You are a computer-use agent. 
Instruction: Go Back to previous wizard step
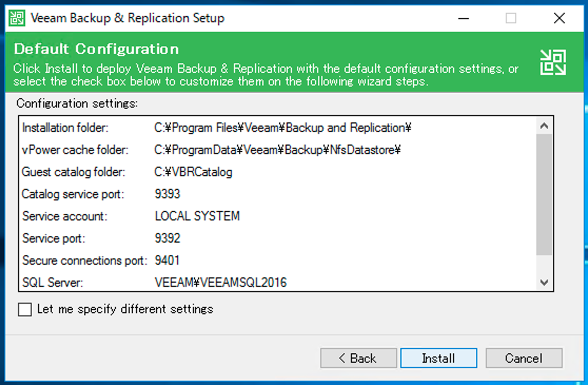tap(358, 358)
